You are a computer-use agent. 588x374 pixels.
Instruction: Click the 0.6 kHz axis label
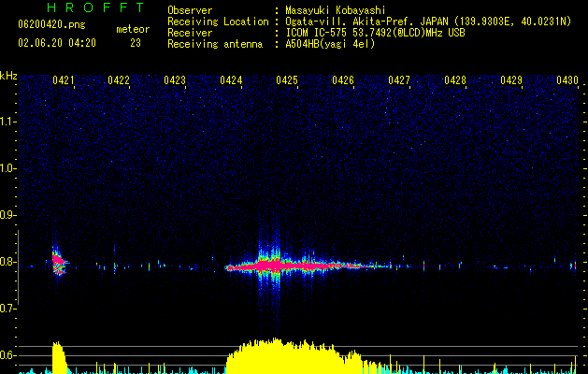tap(8, 355)
